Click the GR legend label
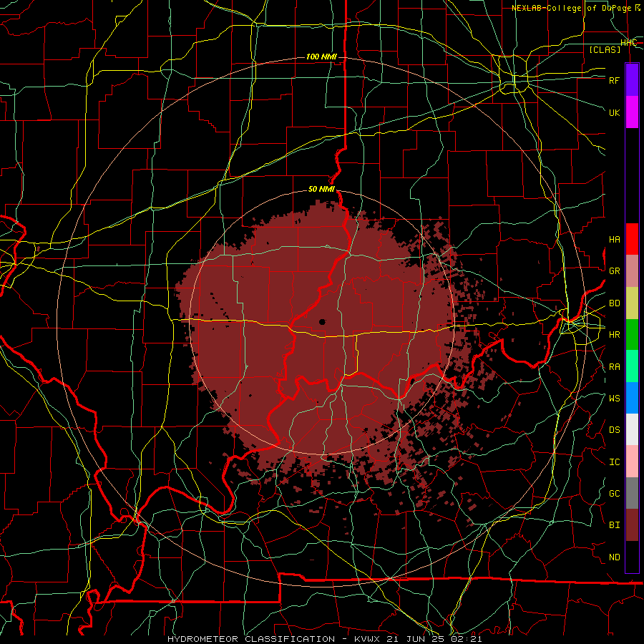The image size is (644, 644). [x=614, y=271]
